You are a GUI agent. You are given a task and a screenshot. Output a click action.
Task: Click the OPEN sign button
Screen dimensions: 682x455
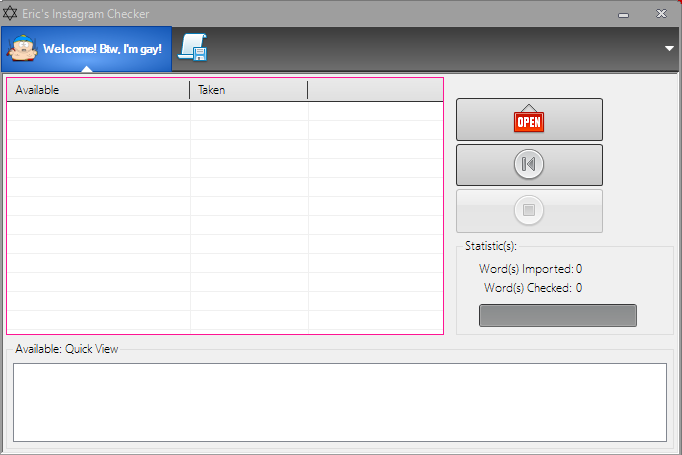click(529, 120)
